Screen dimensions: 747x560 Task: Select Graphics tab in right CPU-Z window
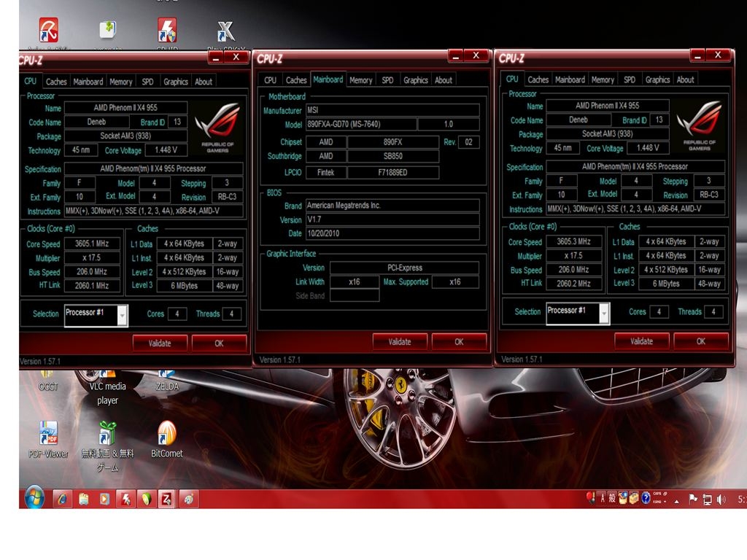(657, 79)
